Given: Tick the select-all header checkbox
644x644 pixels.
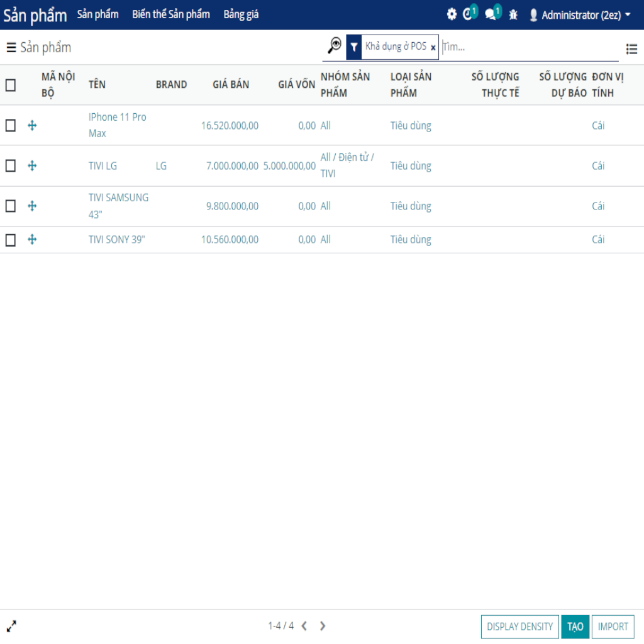Looking at the screenshot, I should coord(11,85).
